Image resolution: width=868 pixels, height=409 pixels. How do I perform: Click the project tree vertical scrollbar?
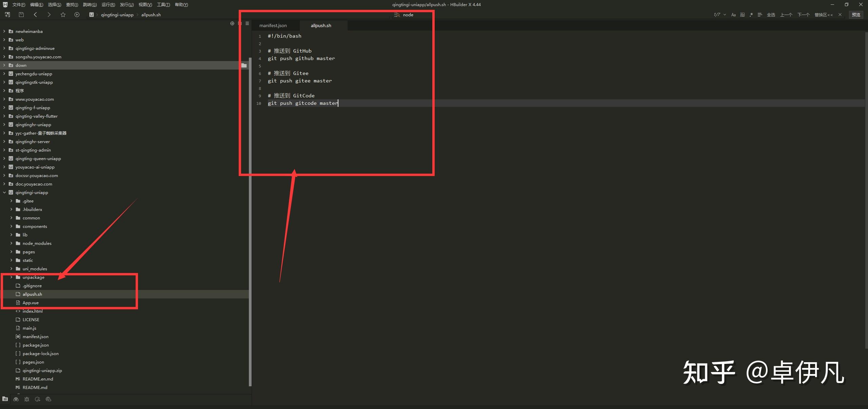point(250,220)
